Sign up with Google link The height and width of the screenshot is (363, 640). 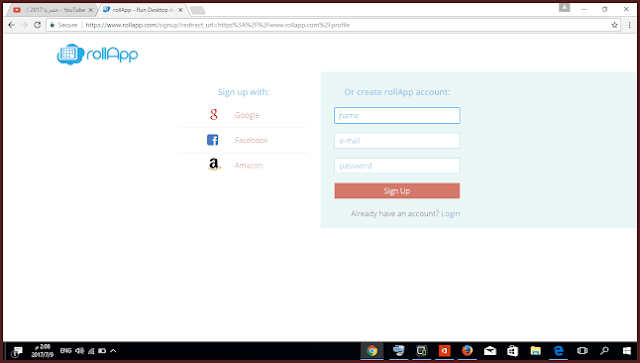pyautogui.click(x=247, y=115)
